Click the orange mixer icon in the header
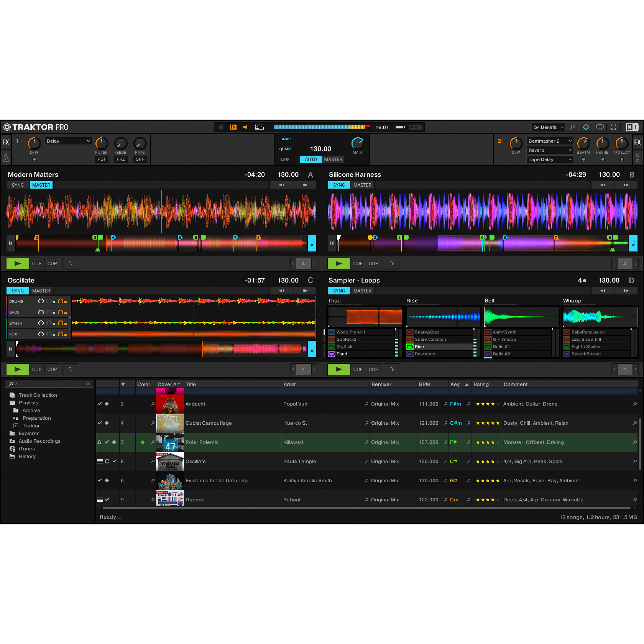 [233, 127]
